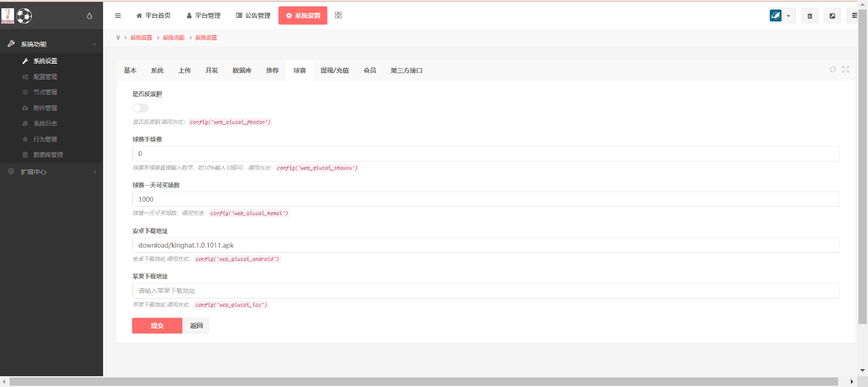Click the config('web_qiusai_kemai') code text
Screen dimensions: 868x387
coord(249,213)
